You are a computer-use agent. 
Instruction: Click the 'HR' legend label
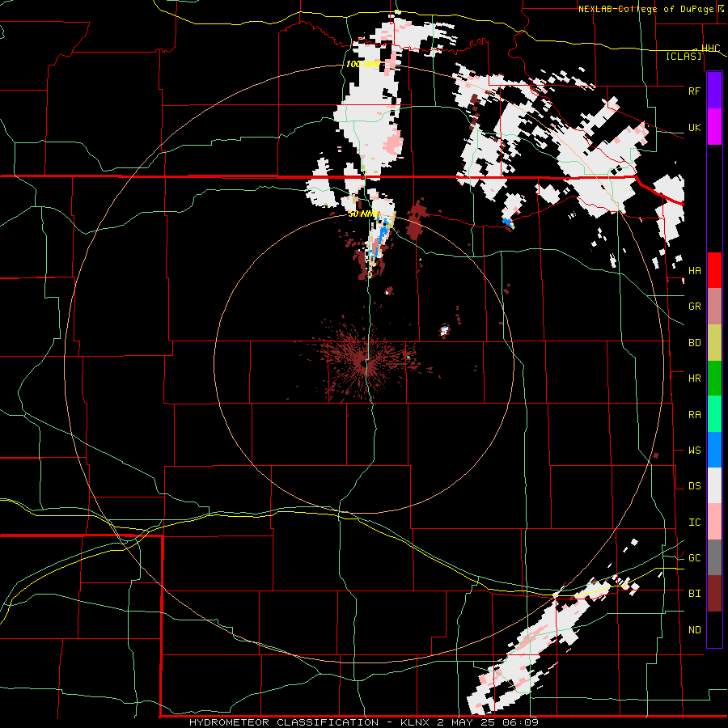click(694, 379)
